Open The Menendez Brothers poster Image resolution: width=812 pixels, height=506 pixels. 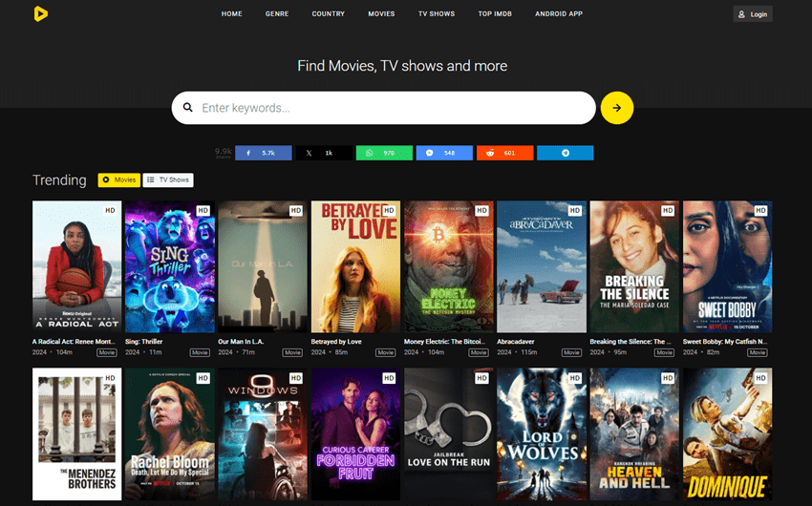pos(76,433)
